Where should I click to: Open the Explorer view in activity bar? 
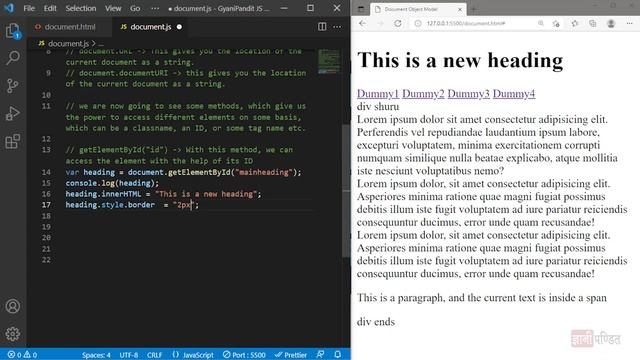click(x=13, y=31)
